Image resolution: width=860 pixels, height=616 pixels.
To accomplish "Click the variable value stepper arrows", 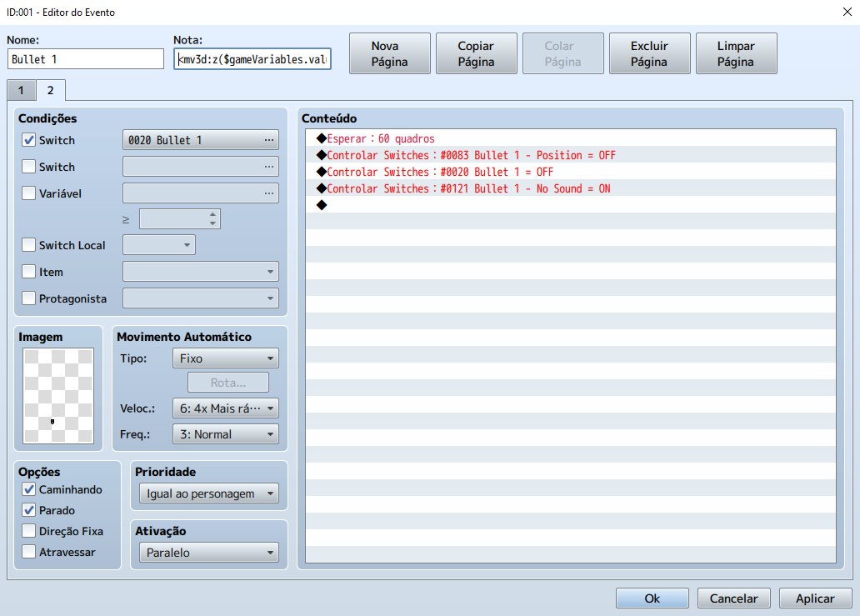I will tap(212, 219).
